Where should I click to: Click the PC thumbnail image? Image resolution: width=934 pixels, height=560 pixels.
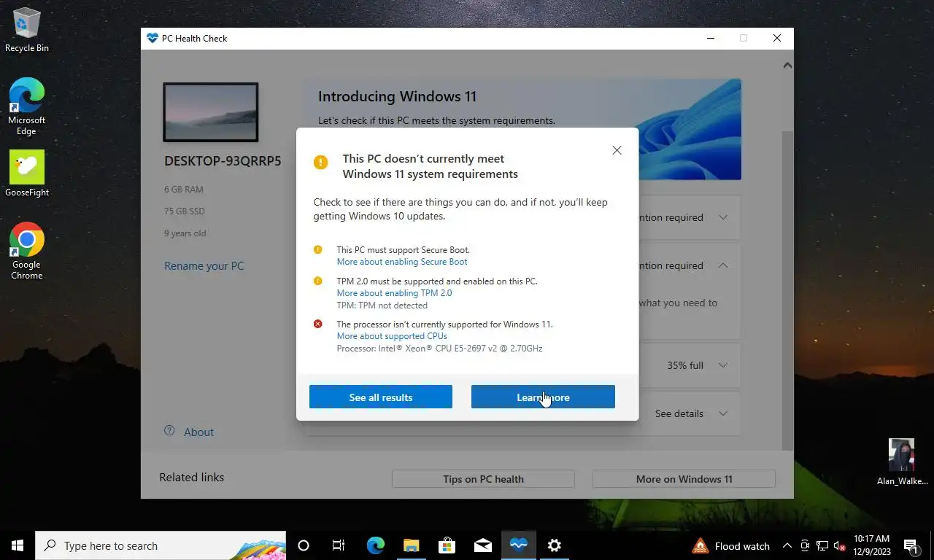(x=210, y=112)
